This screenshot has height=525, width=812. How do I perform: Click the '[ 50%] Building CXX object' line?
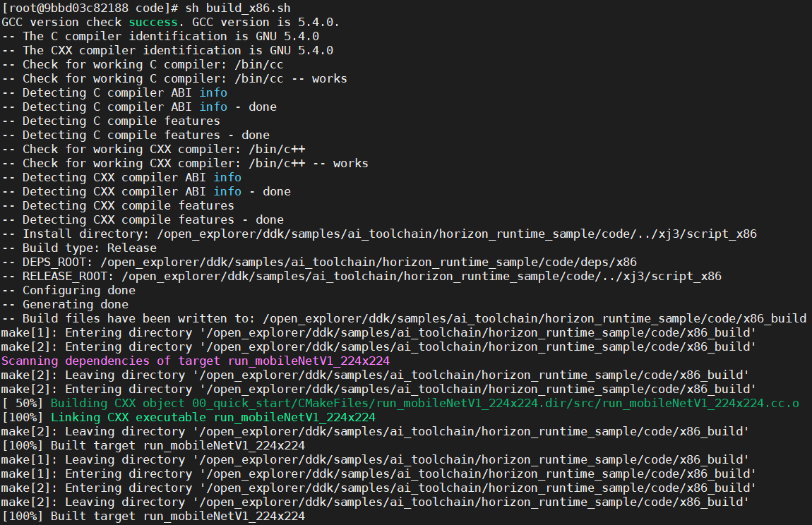pyautogui.click(x=400, y=403)
